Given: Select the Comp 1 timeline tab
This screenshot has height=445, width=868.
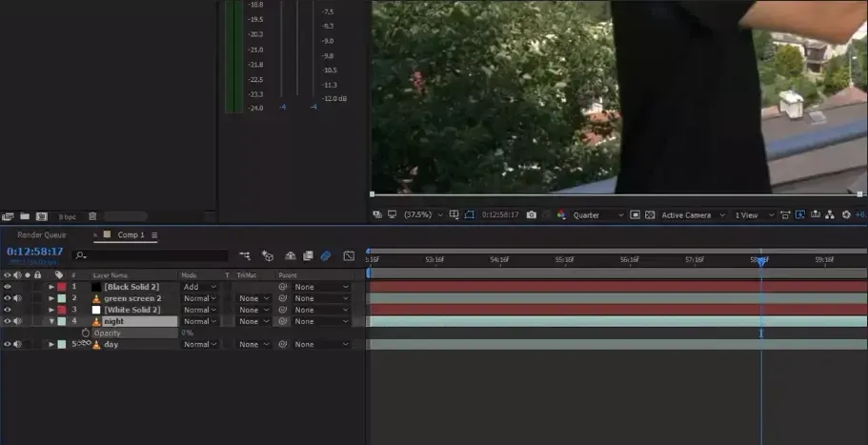Looking at the screenshot, I should [x=131, y=234].
